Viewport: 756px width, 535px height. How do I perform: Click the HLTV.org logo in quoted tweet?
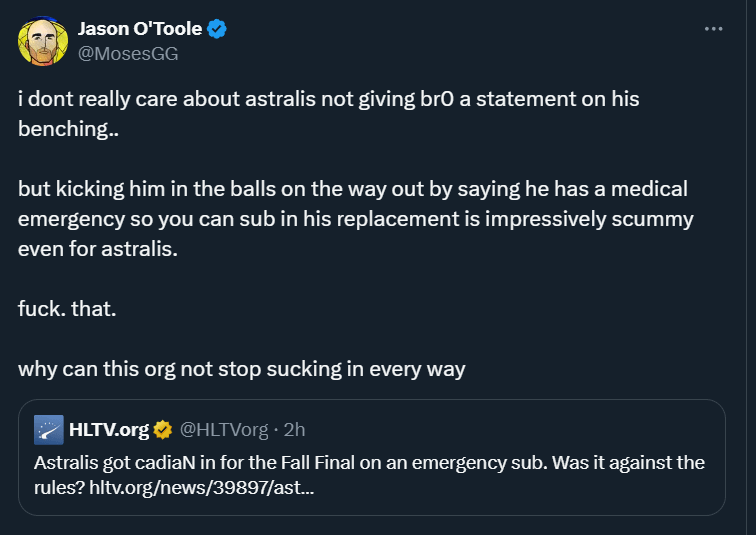49,429
